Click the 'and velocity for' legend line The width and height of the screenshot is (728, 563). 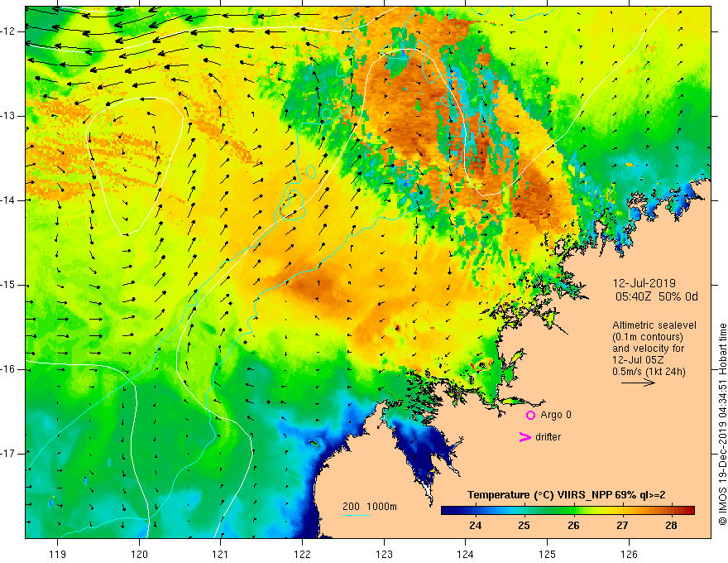[648, 349]
